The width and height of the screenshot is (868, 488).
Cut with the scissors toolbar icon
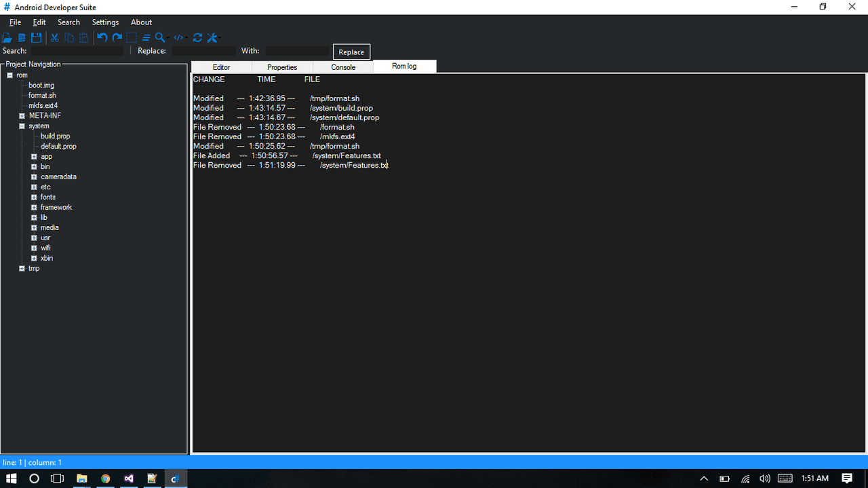pos(55,38)
